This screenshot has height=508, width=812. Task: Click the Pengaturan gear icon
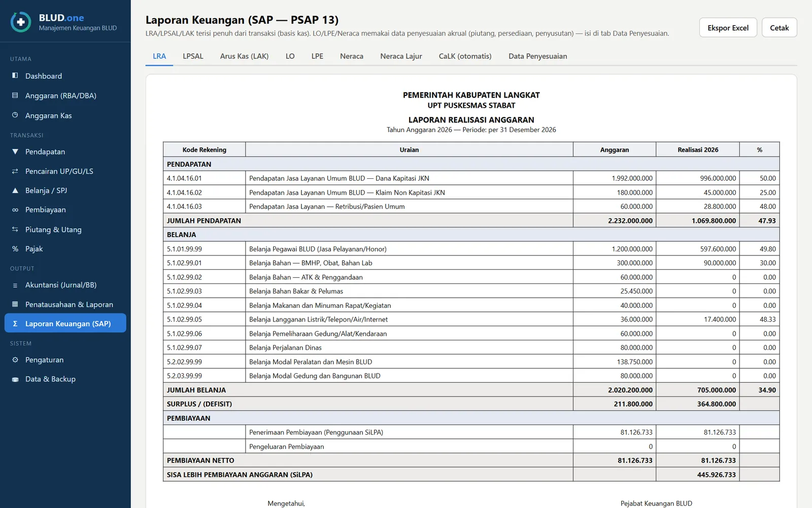click(x=15, y=360)
